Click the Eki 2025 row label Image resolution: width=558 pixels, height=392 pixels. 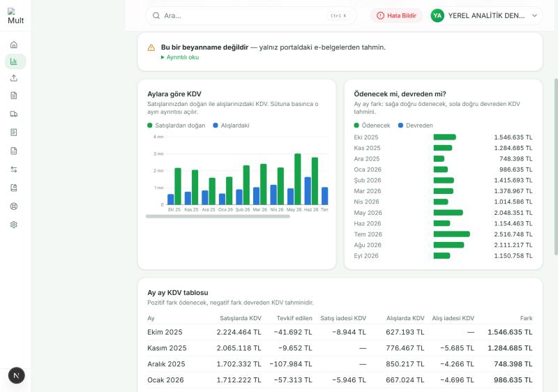(x=365, y=137)
